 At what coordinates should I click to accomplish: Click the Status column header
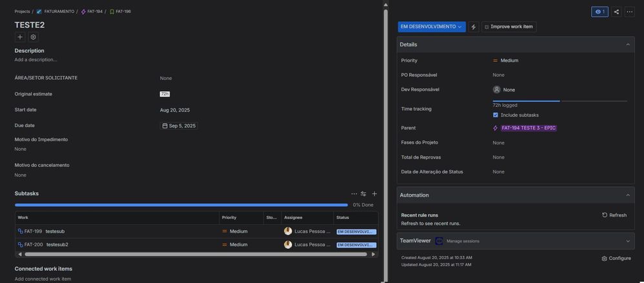tap(356, 218)
